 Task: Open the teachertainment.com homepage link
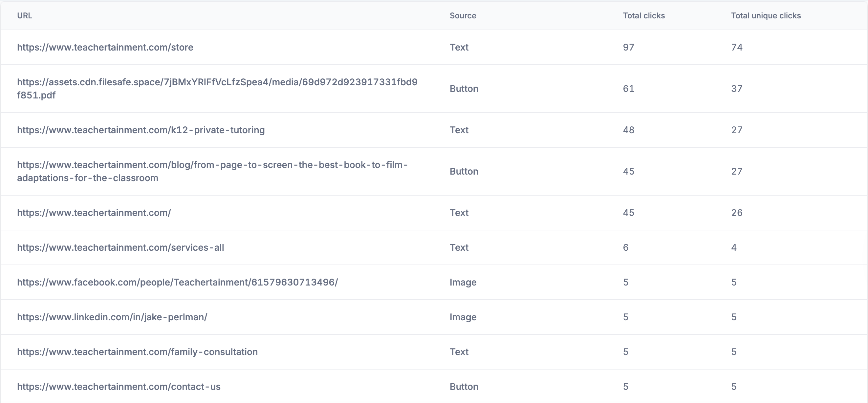pyautogui.click(x=94, y=213)
